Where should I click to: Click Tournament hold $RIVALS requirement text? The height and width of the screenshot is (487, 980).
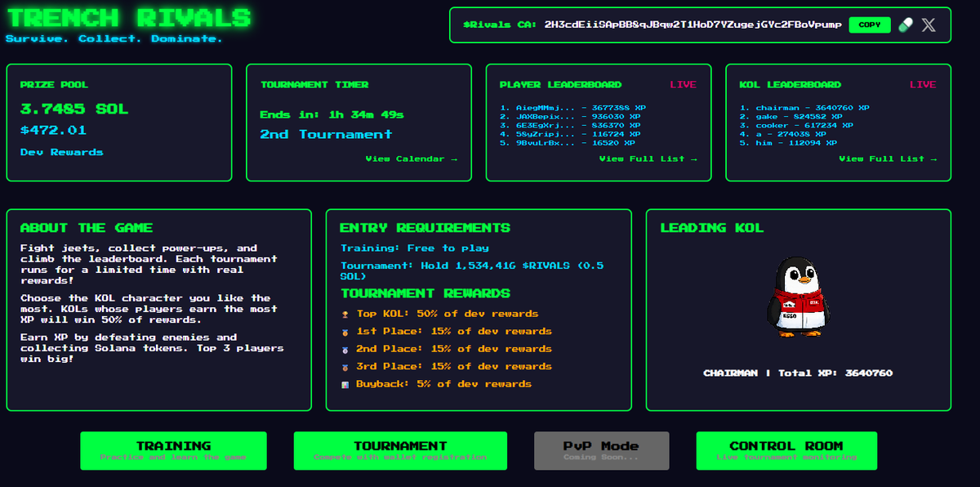473,270
